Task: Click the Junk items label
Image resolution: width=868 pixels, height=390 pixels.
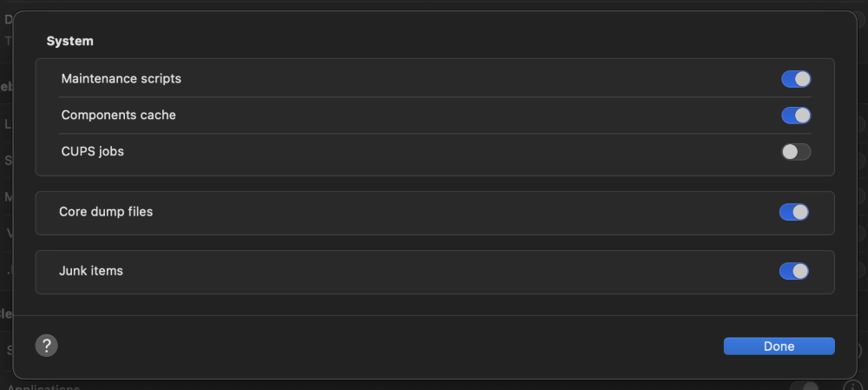Action: [x=91, y=271]
